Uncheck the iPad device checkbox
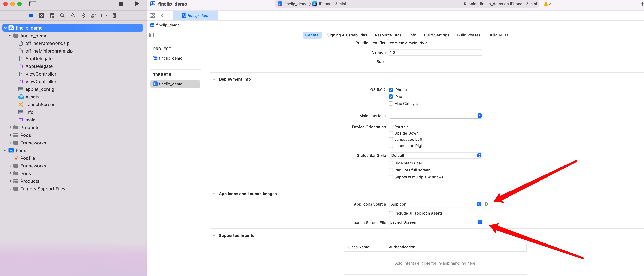644x276 pixels. [391, 97]
